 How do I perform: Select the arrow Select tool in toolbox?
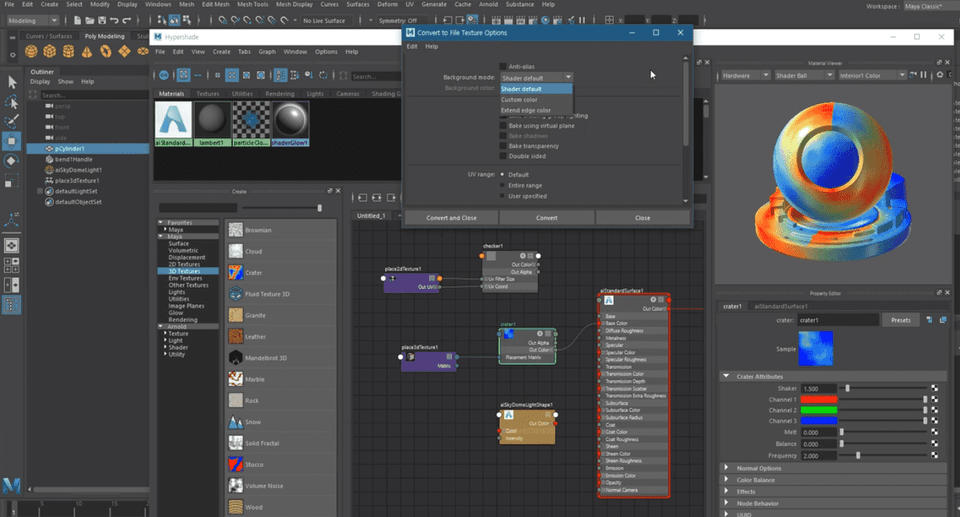pyautogui.click(x=12, y=82)
